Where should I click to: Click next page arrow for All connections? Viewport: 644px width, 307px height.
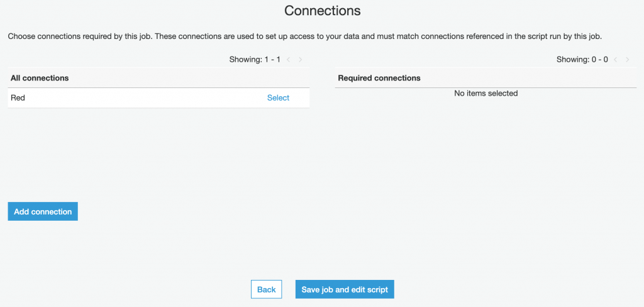[x=301, y=60]
